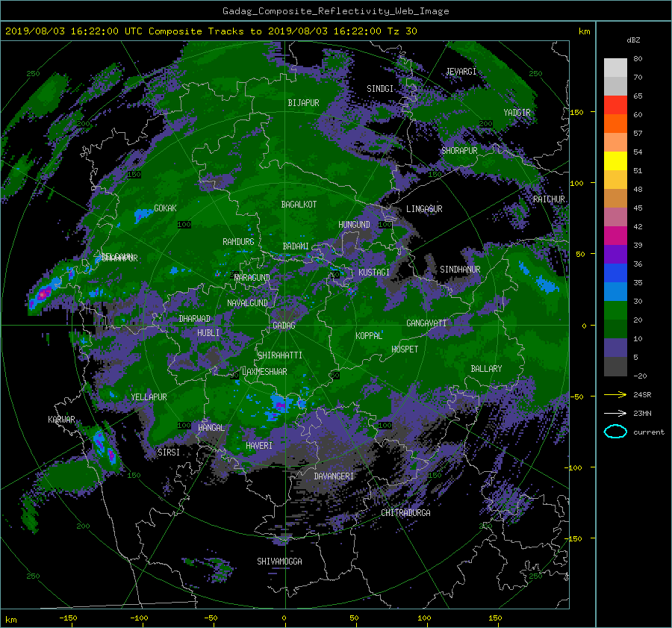Click the SHORAPUR town label
Image resolution: width=672 pixels, height=628 pixels.
(459, 151)
